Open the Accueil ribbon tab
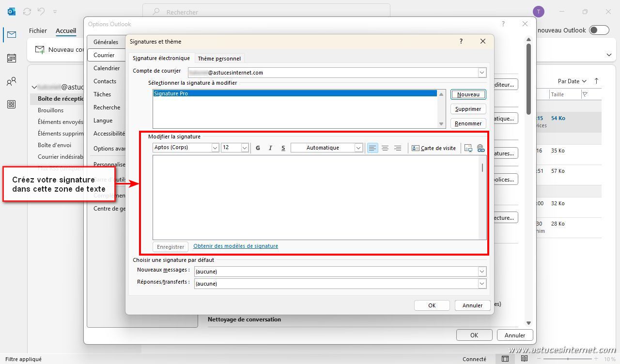The width and height of the screenshot is (620, 364). coord(66,30)
